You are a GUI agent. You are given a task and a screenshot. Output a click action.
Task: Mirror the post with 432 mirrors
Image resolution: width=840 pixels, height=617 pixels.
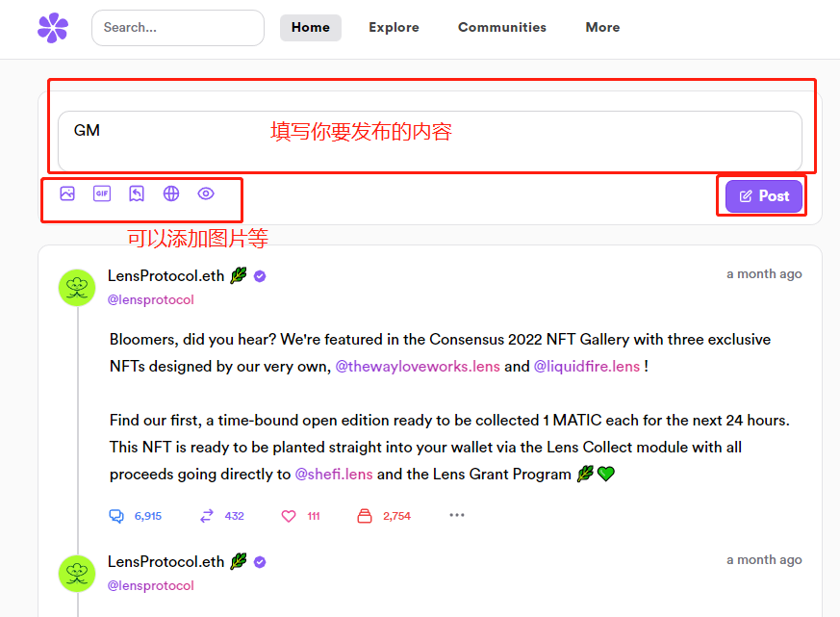point(207,516)
